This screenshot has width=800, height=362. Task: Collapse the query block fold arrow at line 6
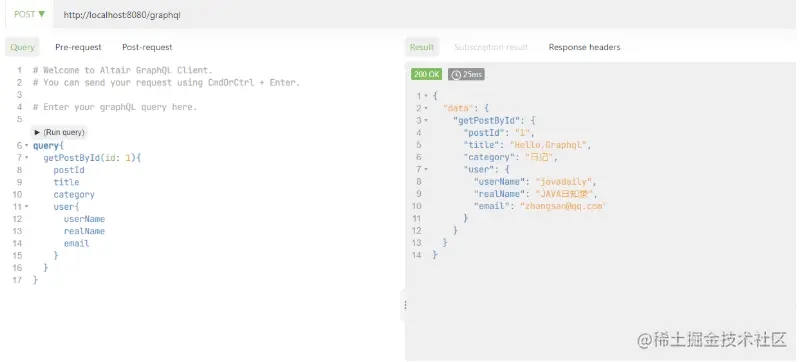(x=27, y=146)
